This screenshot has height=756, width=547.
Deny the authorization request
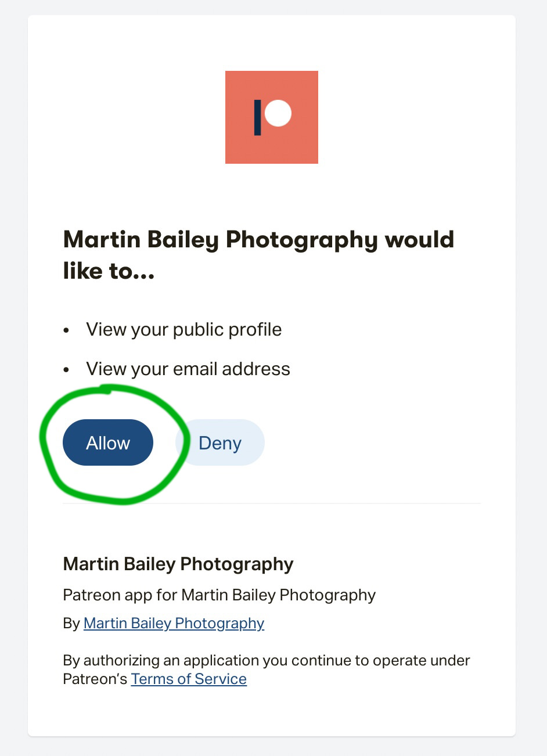220,443
